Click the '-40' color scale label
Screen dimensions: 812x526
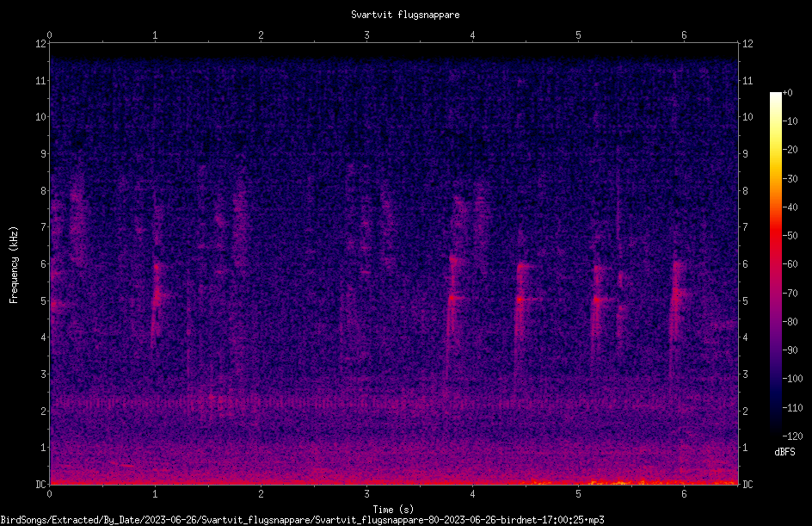coord(790,207)
